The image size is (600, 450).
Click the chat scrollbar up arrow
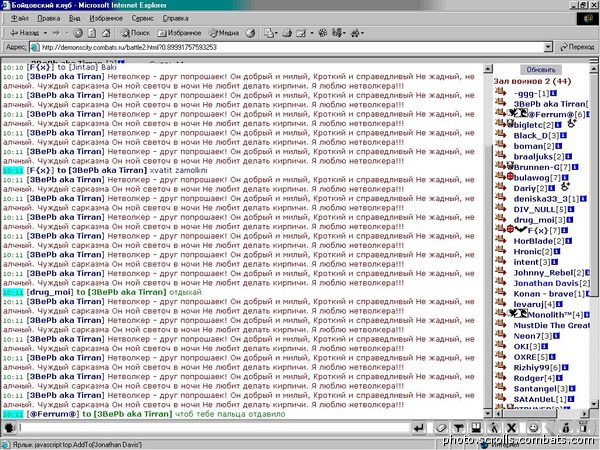coord(488,69)
